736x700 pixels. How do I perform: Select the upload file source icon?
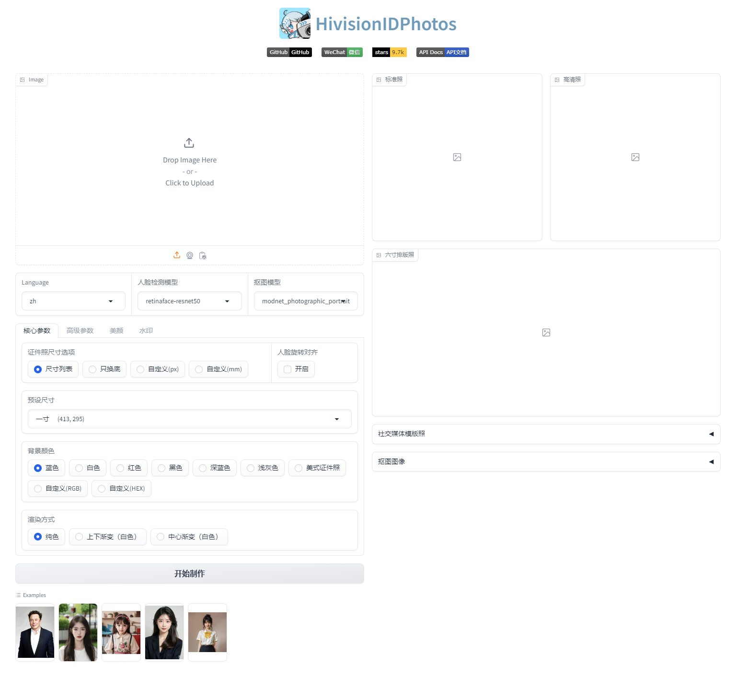pyautogui.click(x=177, y=255)
